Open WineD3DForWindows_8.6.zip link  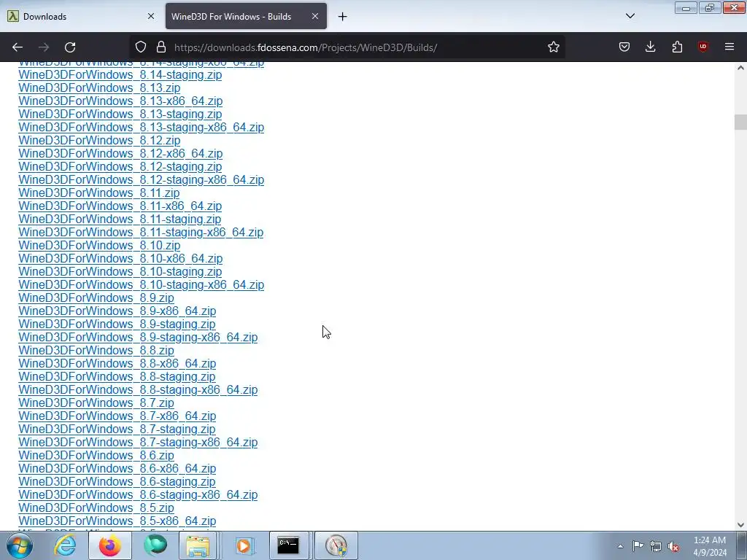[x=96, y=455]
